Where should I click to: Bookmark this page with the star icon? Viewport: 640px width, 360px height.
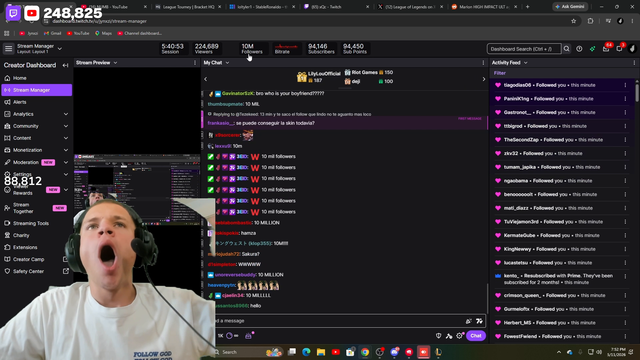click(x=573, y=21)
